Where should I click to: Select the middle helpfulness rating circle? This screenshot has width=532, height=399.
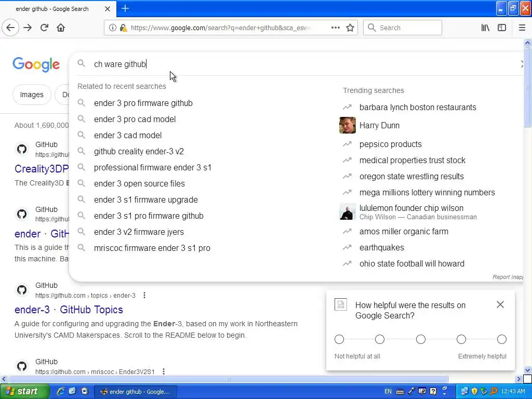point(421,339)
